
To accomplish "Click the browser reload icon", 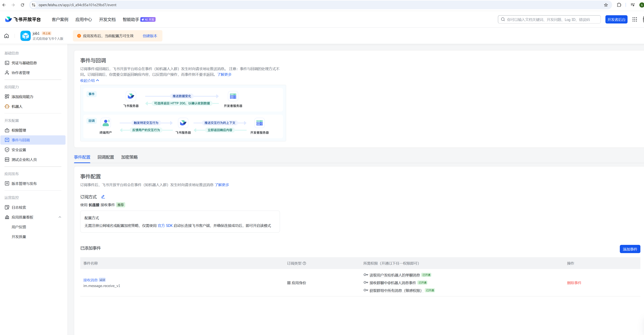I will [22, 5].
